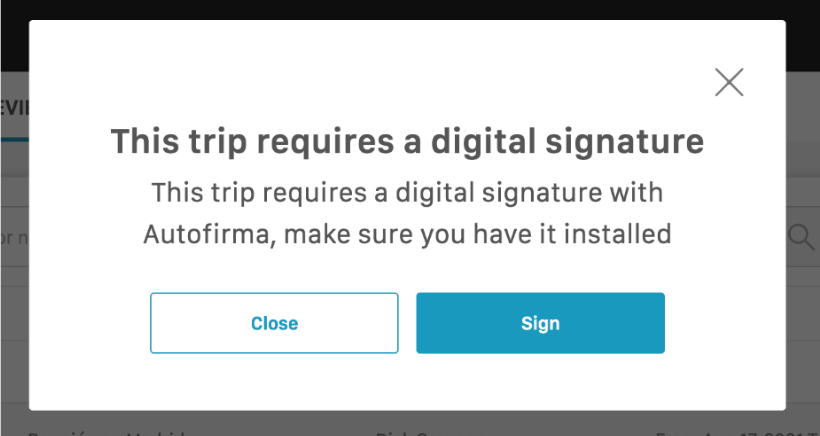
Task: Click the outlined Close button
Action: point(274,323)
